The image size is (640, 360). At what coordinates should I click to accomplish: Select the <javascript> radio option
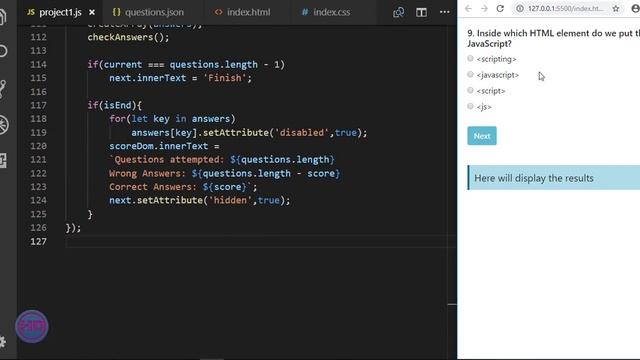point(470,74)
